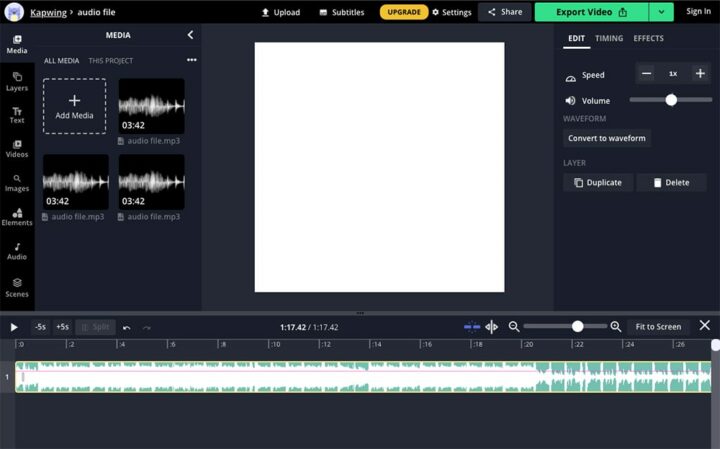The height and width of the screenshot is (449, 720).
Task: Click Convert to waveform button
Action: coord(606,138)
